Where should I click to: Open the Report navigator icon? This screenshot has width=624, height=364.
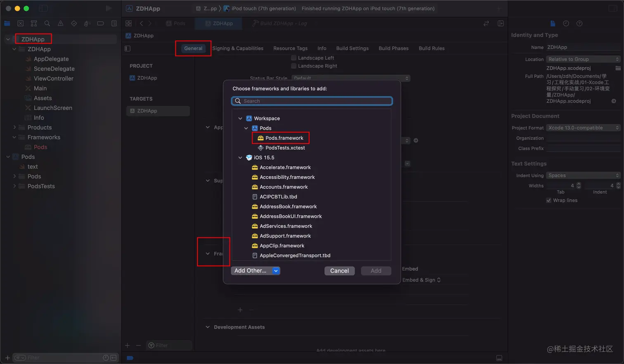point(114,23)
